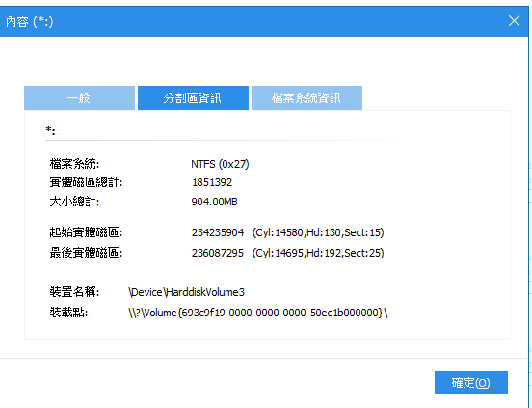
Task: Select the 234235904 start sector value
Action: pyautogui.click(x=218, y=232)
